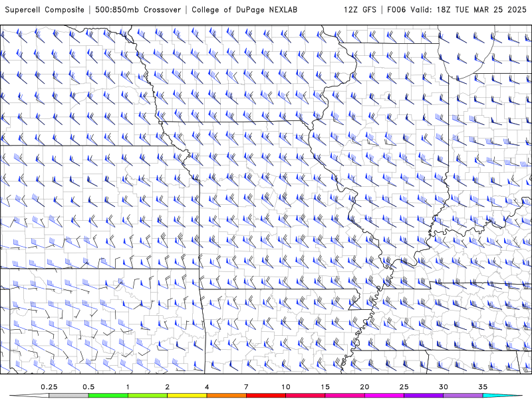Image resolution: width=532 pixels, height=399 pixels.
Task: Click the '0.25' legend label
Action: pos(49,387)
